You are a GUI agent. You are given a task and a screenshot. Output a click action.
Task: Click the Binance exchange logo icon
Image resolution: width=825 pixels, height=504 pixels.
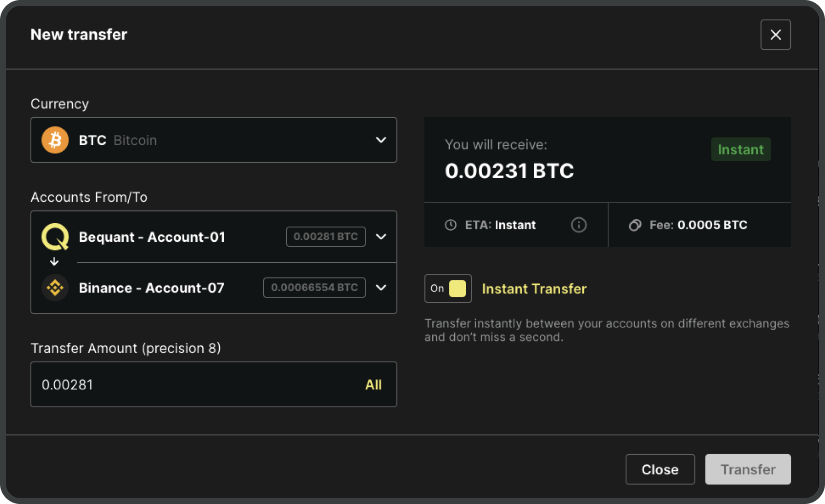(55, 288)
